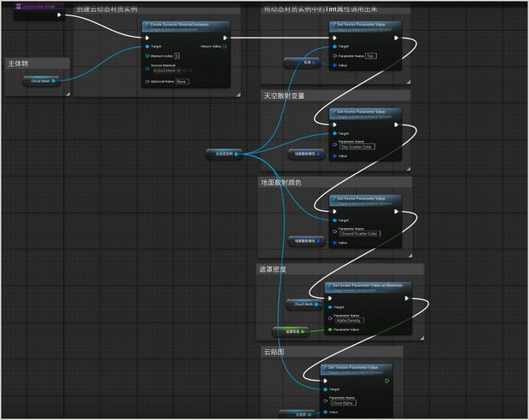The height and width of the screenshot is (420, 529).
Task: Select the 地面散射颜色 comment header
Action: click(x=335, y=183)
